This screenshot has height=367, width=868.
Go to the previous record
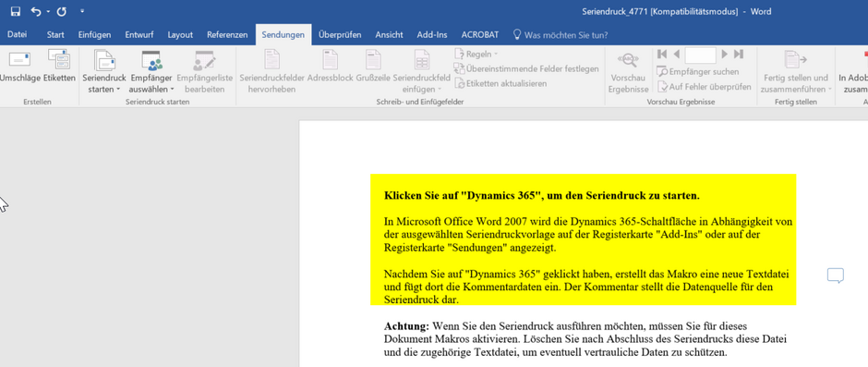point(677,55)
